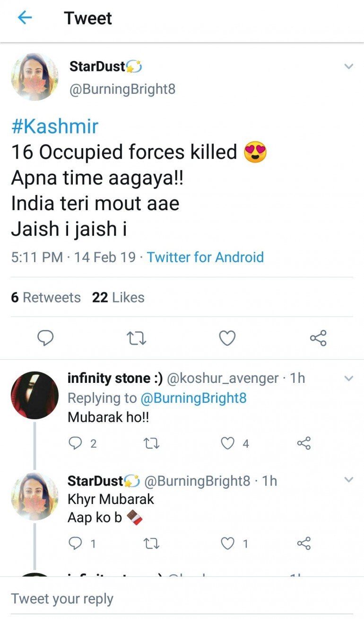
Task: Reply to the 'Mubarak ho!!' tweet
Action: [x=76, y=443]
